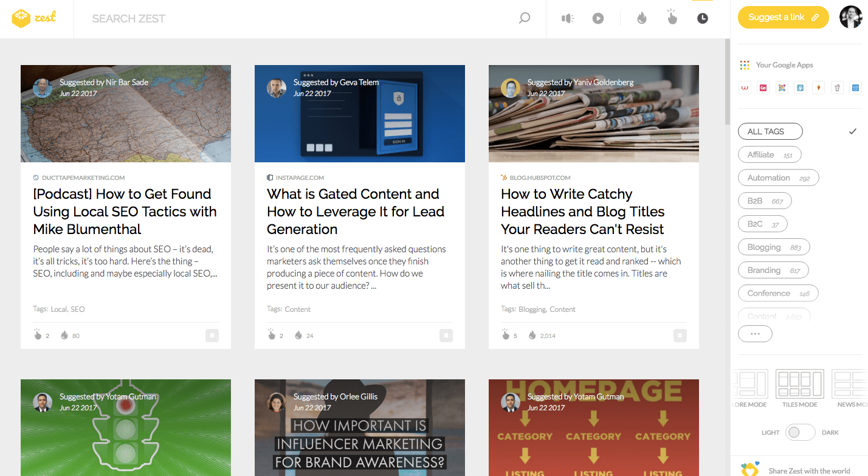Click the search magnifier icon

pos(525,18)
